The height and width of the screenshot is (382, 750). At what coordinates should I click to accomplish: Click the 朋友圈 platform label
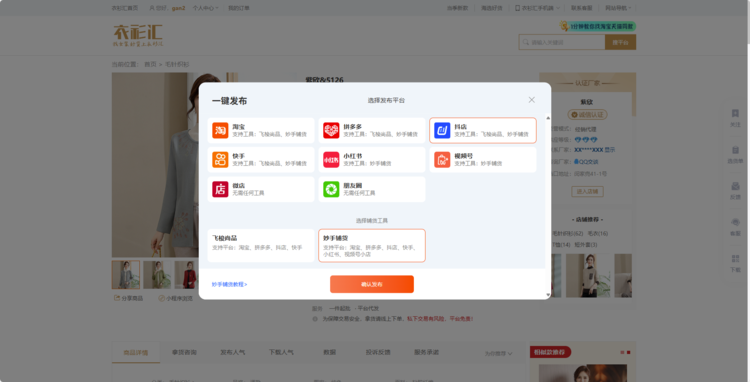click(x=353, y=186)
